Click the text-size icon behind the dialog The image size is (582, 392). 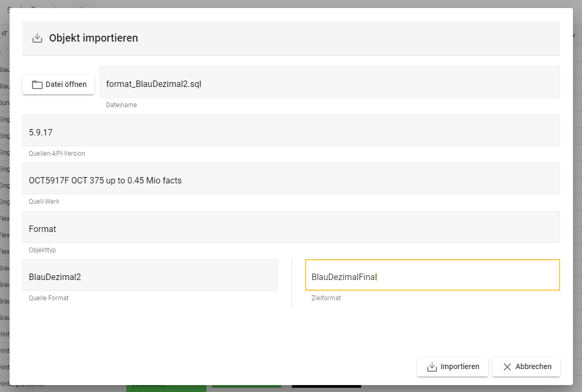tap(4, 34)
